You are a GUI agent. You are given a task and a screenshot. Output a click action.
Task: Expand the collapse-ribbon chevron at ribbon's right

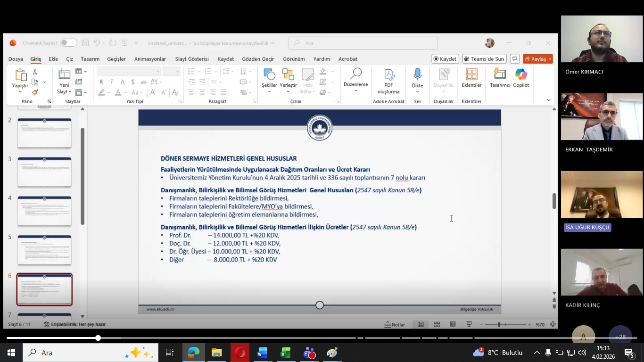click(x=548, y=100)
